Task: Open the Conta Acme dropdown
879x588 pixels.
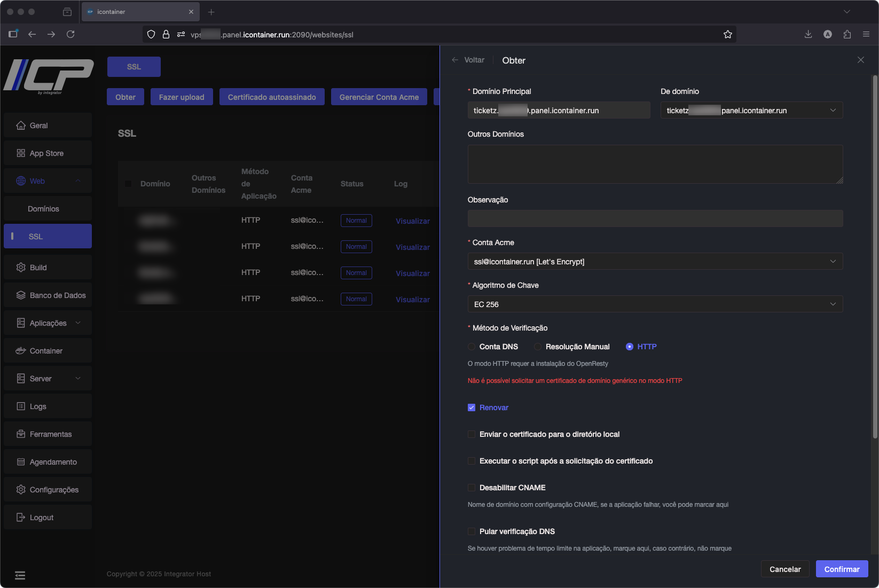Action: pyautogui.click(x=655, y=262)
